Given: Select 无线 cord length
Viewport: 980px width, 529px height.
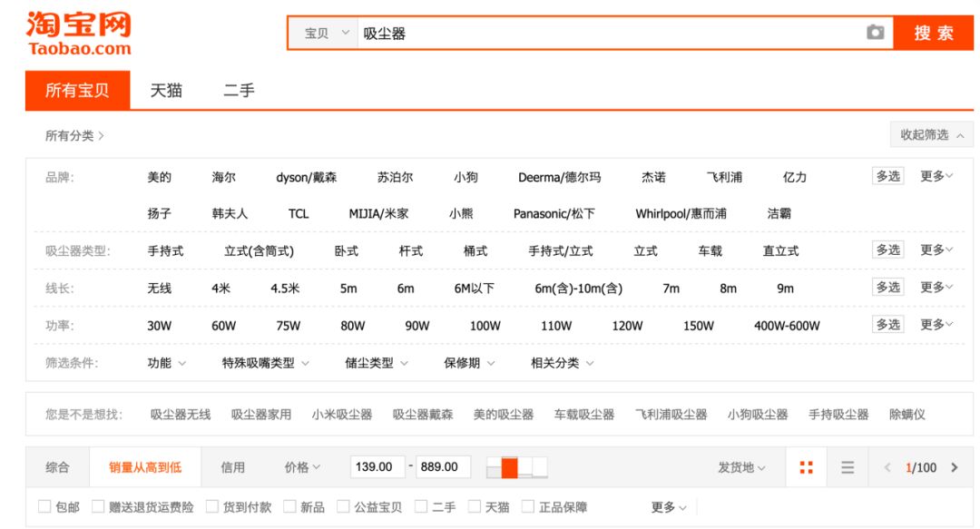Looking at the screenshot, I should point(160,289).
